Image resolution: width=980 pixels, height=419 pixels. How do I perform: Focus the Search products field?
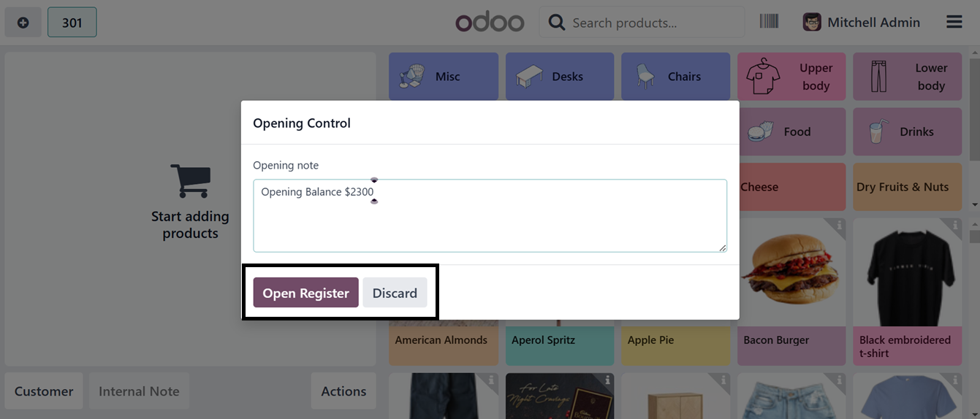pyautogui.click(x=650, y=23)
